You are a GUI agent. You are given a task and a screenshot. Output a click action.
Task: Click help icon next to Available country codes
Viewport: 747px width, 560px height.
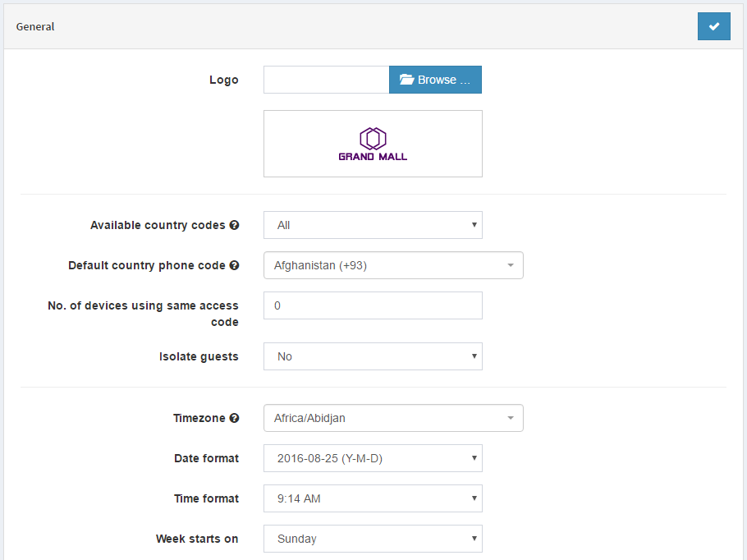point(234,225)
